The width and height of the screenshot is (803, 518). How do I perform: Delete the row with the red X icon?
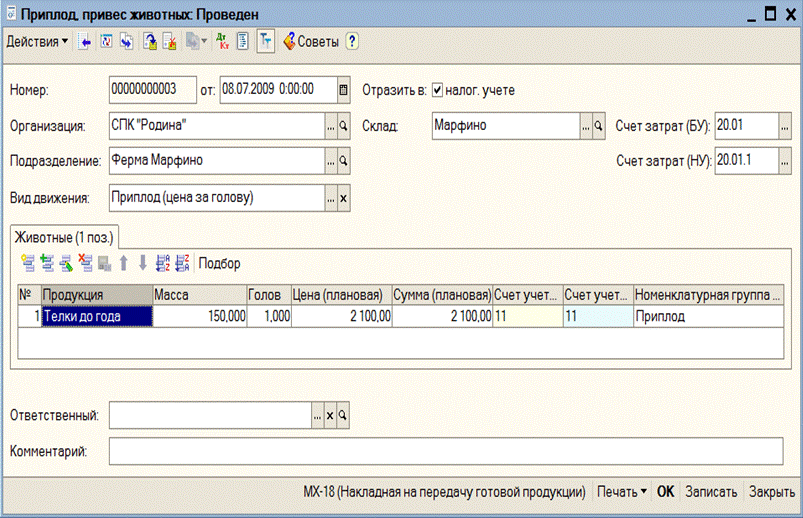[x=85, y=263]
